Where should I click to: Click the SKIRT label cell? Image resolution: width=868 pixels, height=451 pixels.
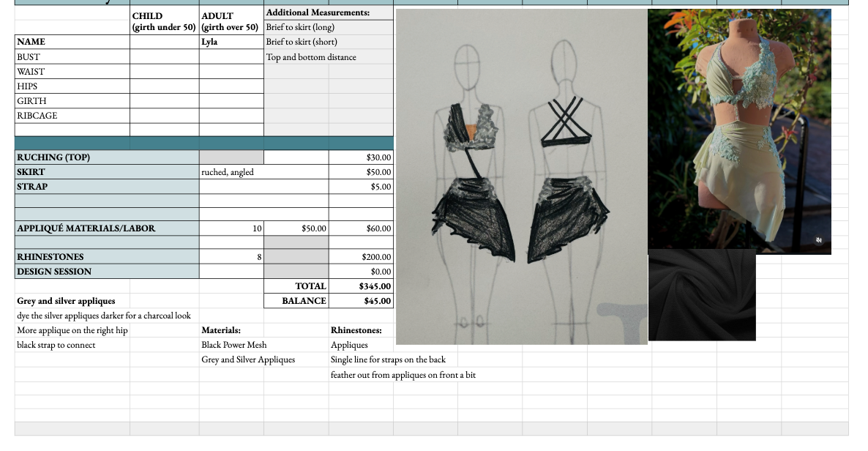coord(107,172)
